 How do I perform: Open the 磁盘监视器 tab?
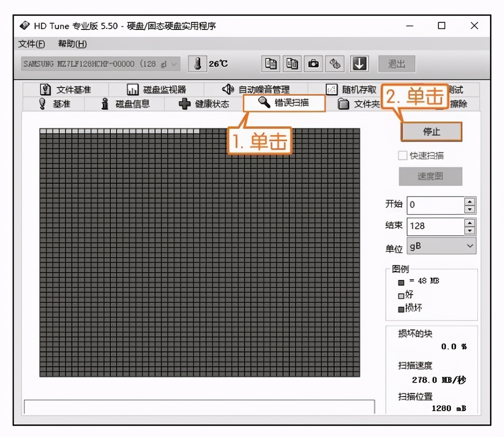point(156,90)
